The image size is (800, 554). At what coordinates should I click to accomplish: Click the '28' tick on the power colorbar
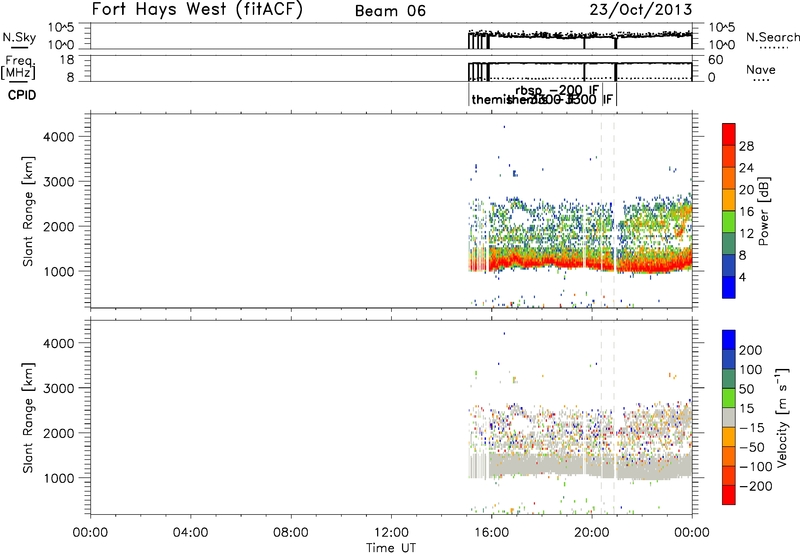(x=746, y=146)
